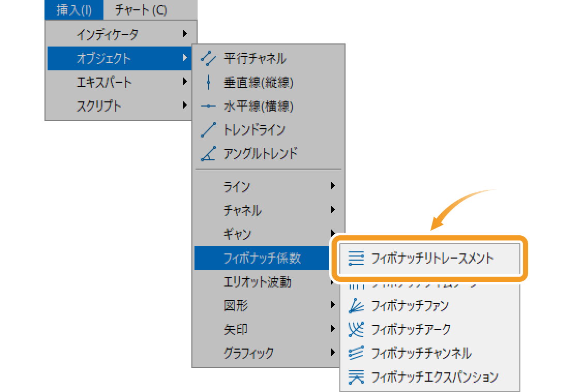This screenshot has width=569, height=392.
Task: Click the Fibonacci retracement icon
Action: coord(356,259)
